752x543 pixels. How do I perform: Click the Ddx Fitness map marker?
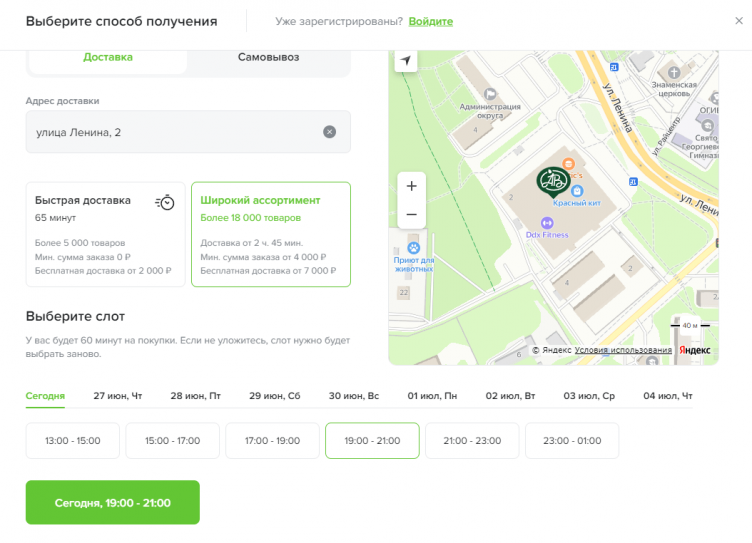coord(547,223)
